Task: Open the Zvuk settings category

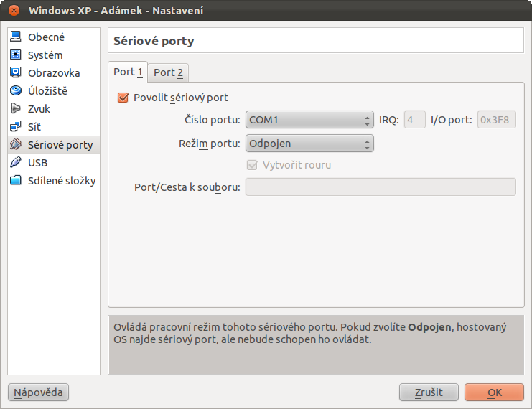Action: click(54, 108)
